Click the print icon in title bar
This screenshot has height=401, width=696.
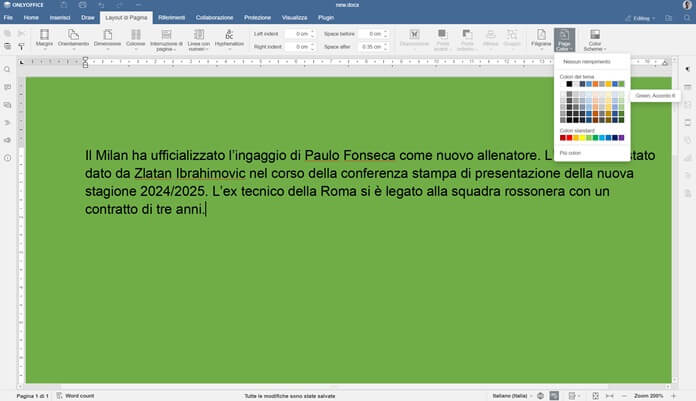coord(83,5)
